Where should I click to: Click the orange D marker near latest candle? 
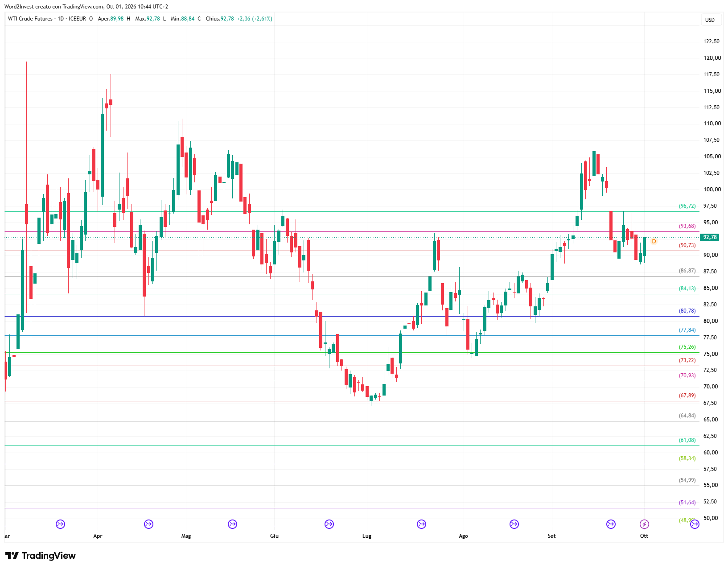(x=654, y=241)
